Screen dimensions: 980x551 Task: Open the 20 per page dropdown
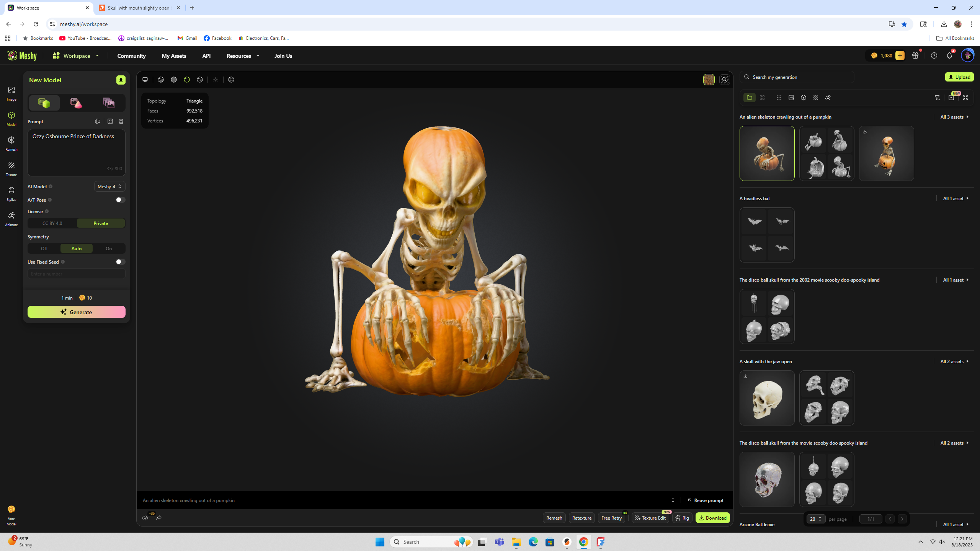click(815, 519)
